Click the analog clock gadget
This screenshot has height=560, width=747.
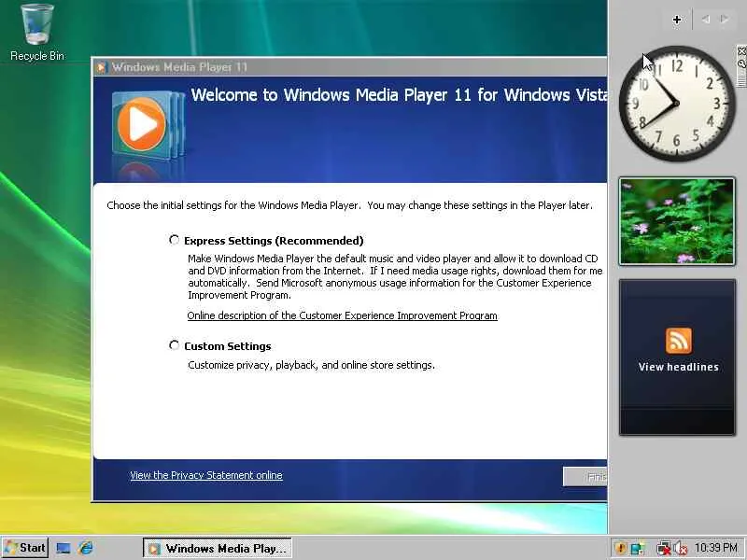(676, 104)
